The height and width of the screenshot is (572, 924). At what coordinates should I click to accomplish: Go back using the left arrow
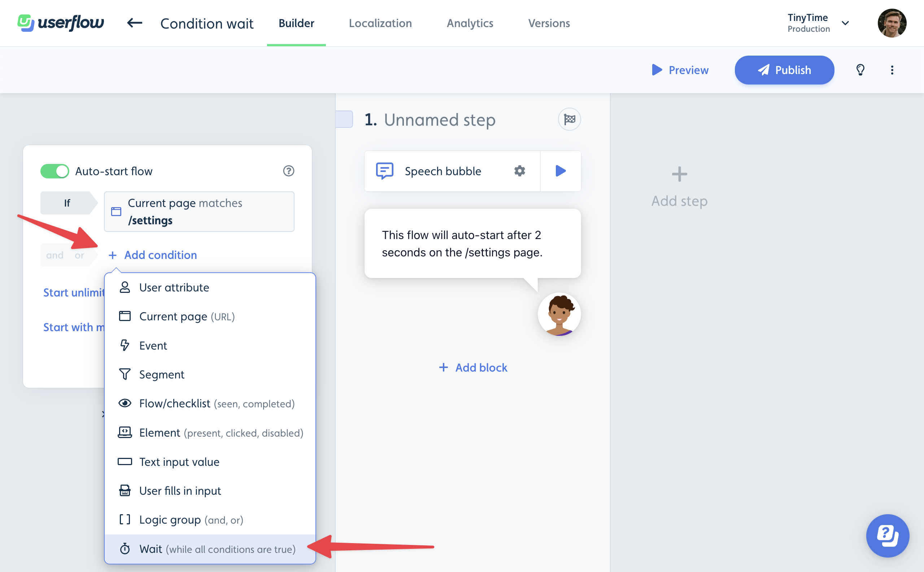134,23
